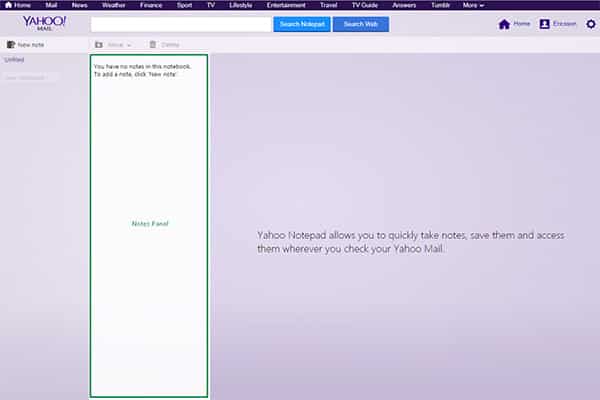
Task: Select Answers in the top navigation
Action: pyautogui.click(x=404, y=5)
